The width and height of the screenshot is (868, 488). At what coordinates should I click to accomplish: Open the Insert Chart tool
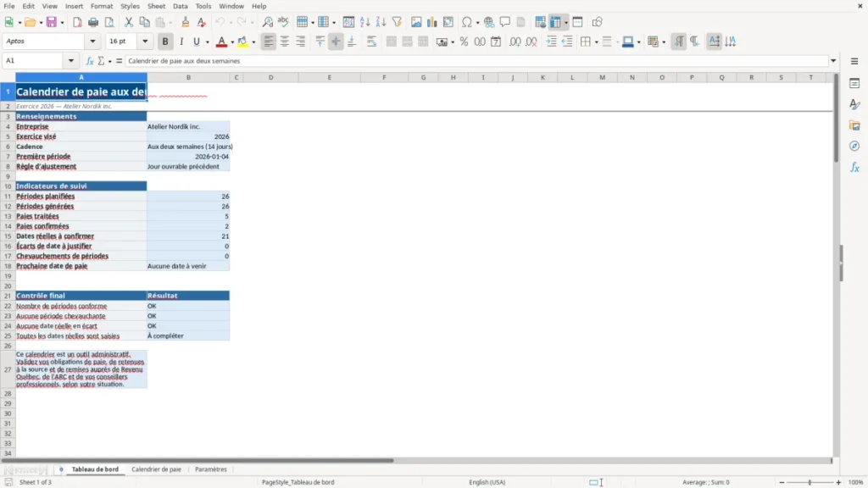tap(431, 22)
